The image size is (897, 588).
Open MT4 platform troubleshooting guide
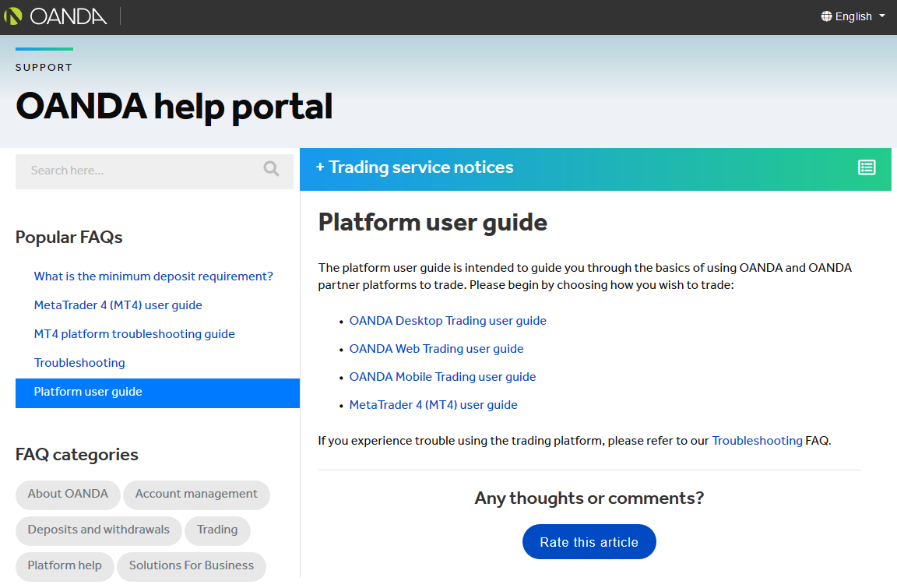coord(135,334)
